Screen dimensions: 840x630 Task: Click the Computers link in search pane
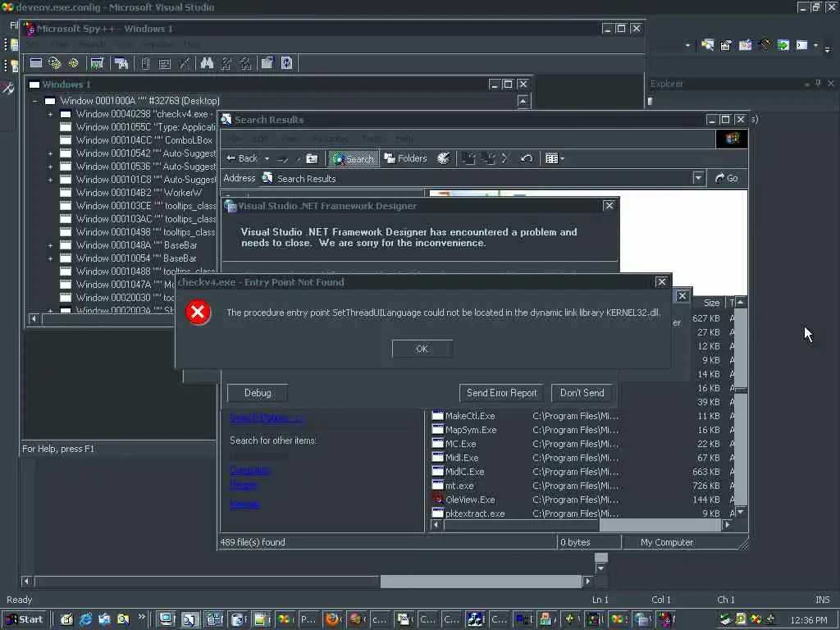pos(250,470)
